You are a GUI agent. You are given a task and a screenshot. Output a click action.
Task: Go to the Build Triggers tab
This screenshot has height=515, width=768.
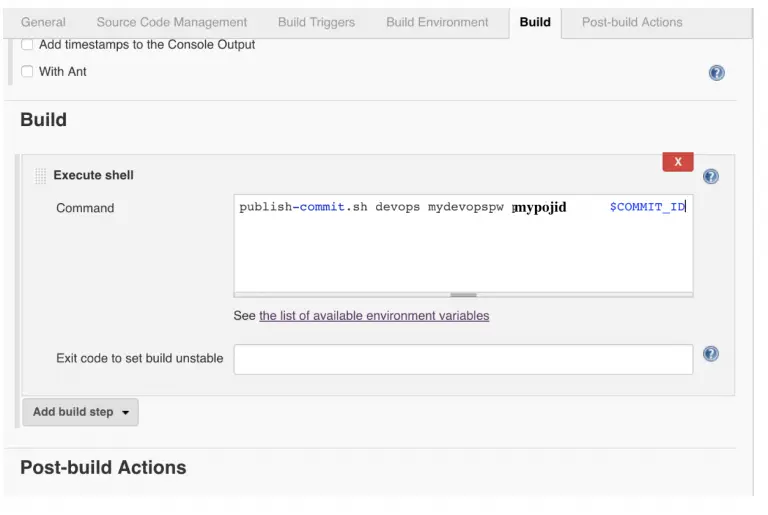[x=316, y=22]
